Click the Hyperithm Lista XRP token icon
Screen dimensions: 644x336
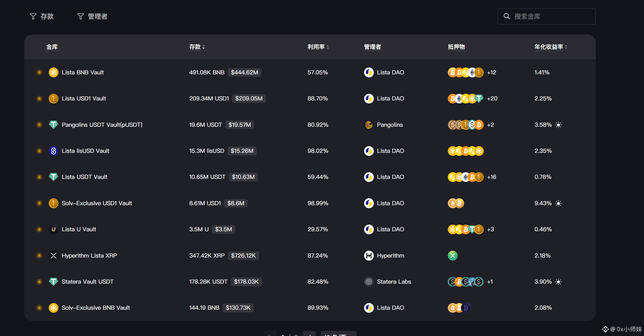(x=53, y=256)
